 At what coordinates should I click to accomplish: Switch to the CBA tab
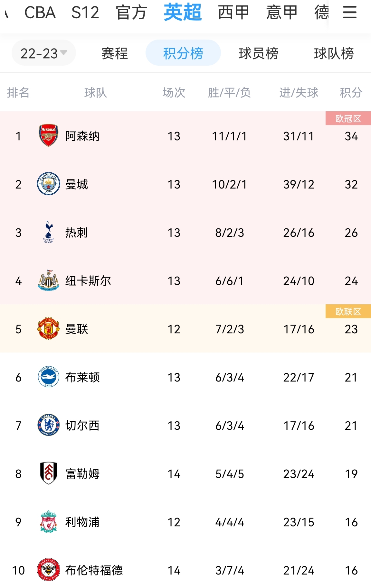click(x=40, y=12)
